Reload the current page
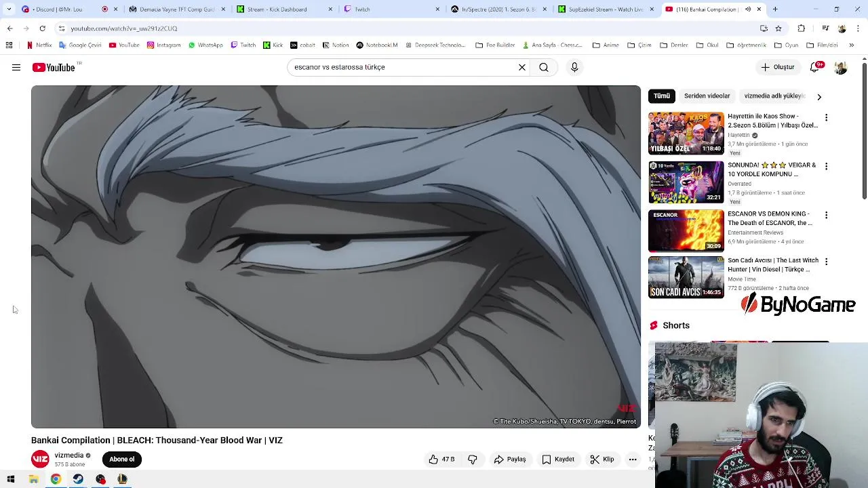The image size is (868, 488). 42,28
